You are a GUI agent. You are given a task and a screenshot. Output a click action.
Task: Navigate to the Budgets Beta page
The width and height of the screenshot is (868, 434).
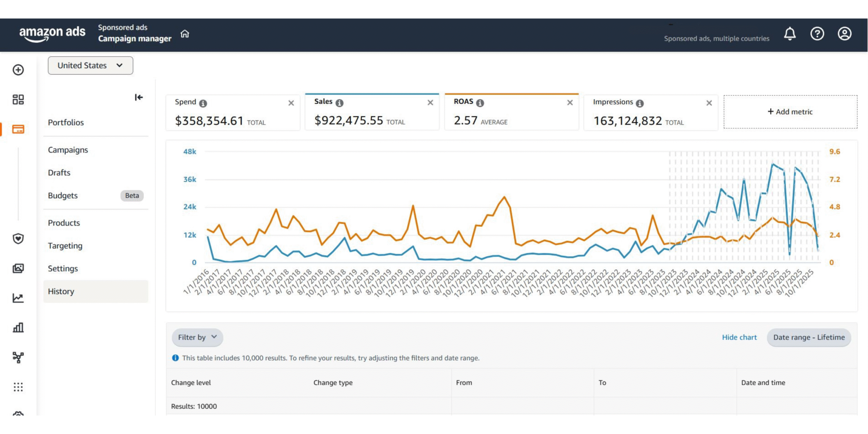[x=63, y=195]
